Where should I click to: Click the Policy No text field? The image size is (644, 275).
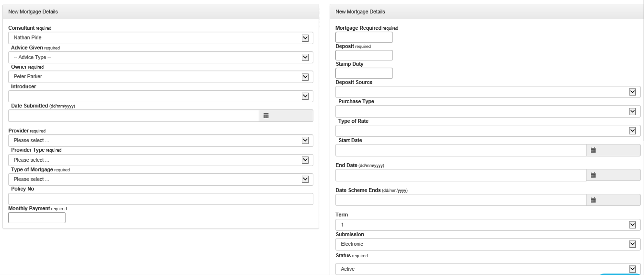pyautogui.click(x=161, y=199)
